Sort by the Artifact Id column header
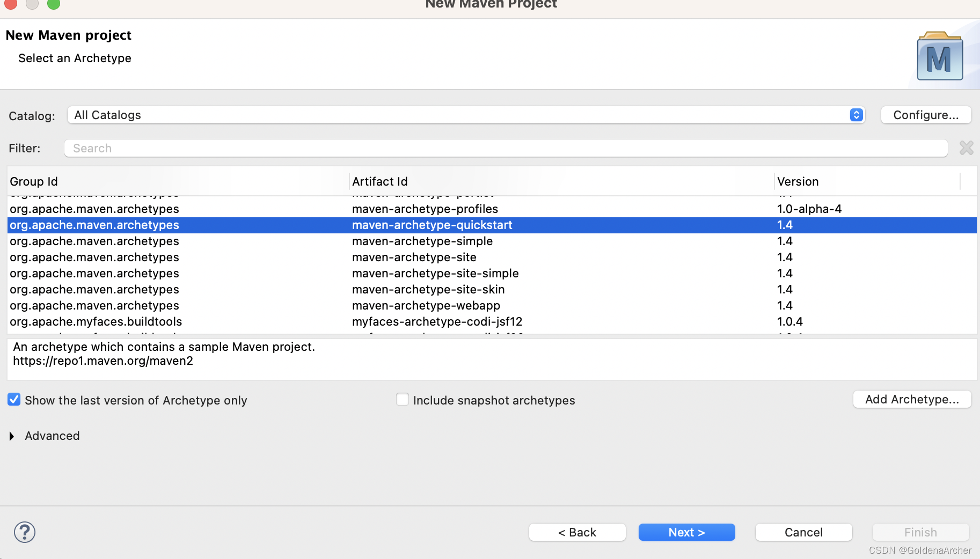Viewport: 980px width, 559px height. tap(561, 181)
